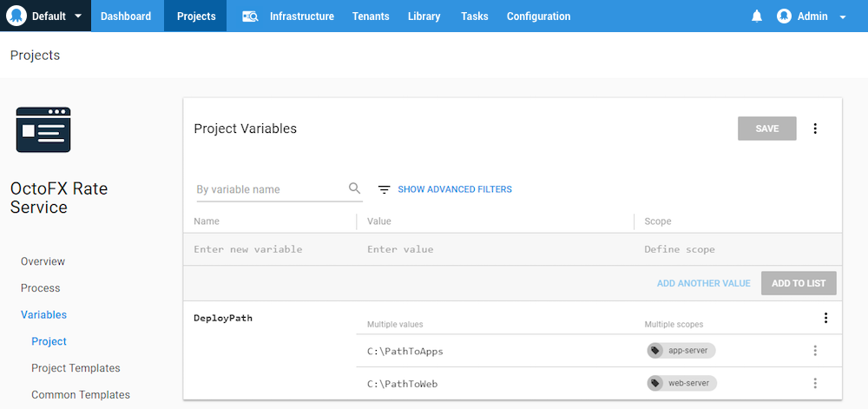Viewport: 868px width, 409px height.
Task: Open Common Templates in sidebar
Action: tap(81, 394)
